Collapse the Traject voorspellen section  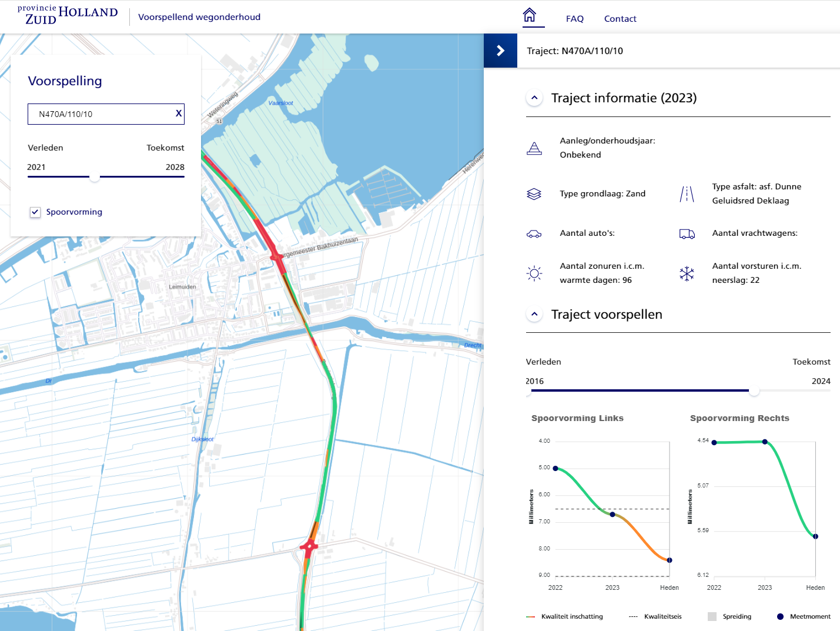(534, 315)
